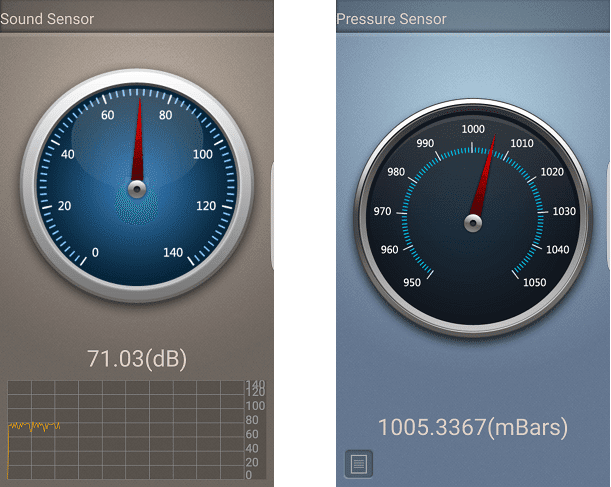Tap the 1005.3367(mBars) reading text
Viewport: 611px width, 487px height.
(x=473, y=427)
